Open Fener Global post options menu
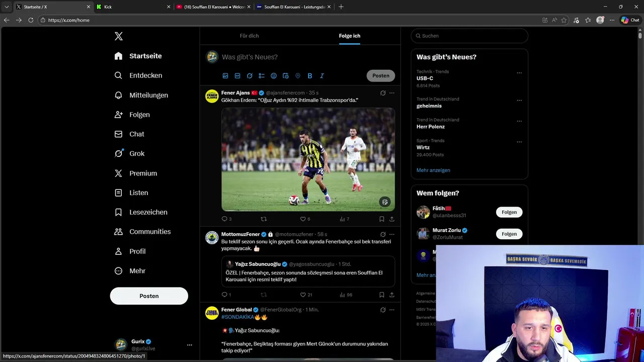This screenshot has width=644, height=362. tap(392, 310)
